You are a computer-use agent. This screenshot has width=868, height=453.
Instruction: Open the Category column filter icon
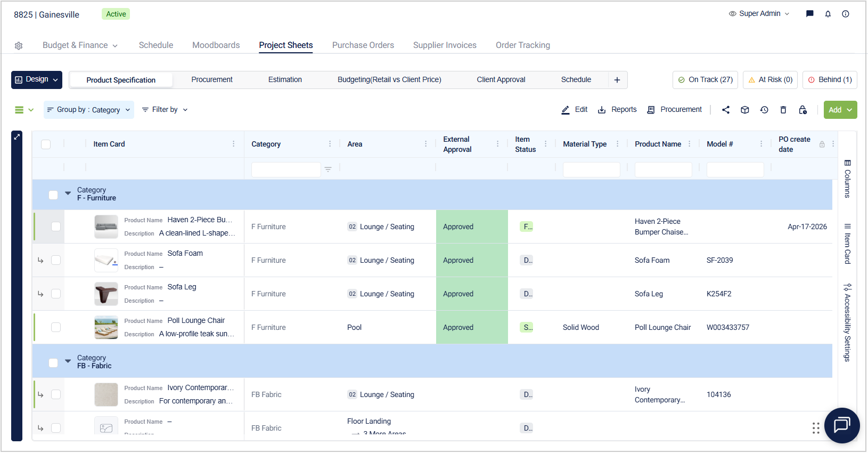pyautogui.click(x=328, y=169)
